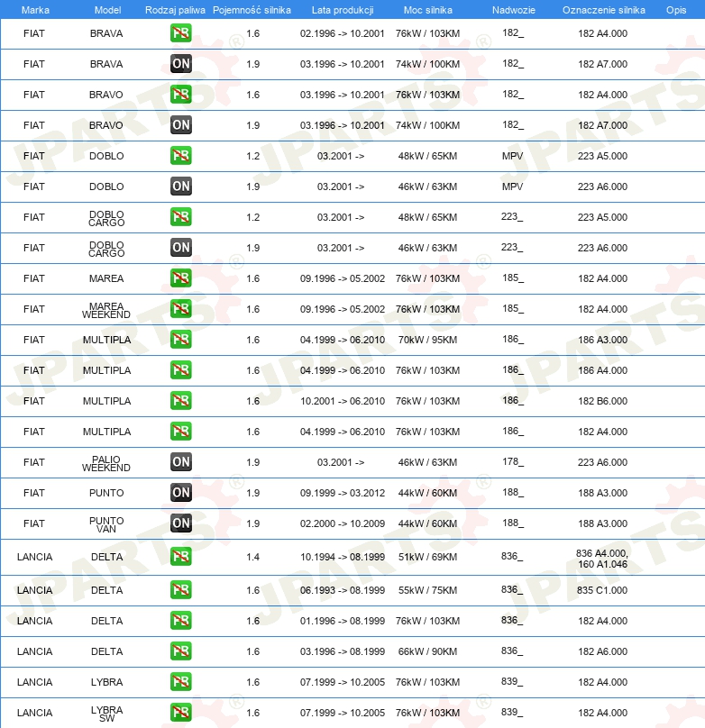Select the MAREA WEEKEND model cell
This screenshot has width=705, height=728.
coord(106,310)
